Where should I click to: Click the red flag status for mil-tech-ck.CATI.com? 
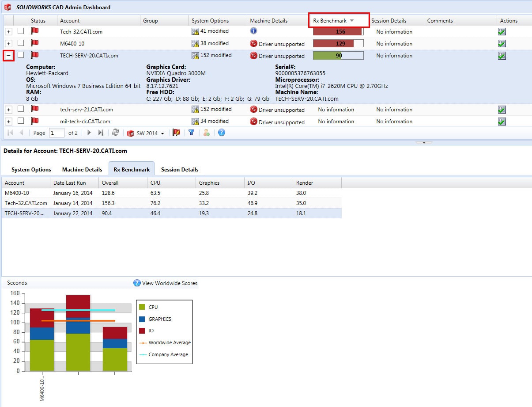(x=34, y=121)
